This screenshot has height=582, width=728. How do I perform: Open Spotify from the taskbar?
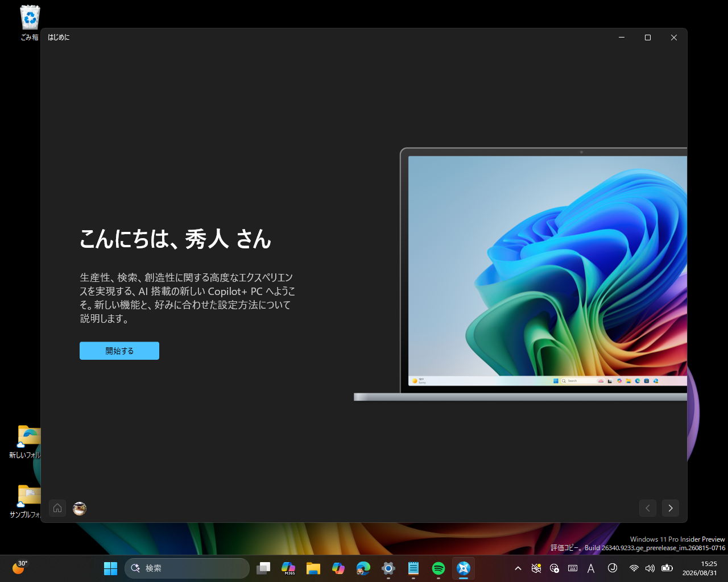pos(439,568)
